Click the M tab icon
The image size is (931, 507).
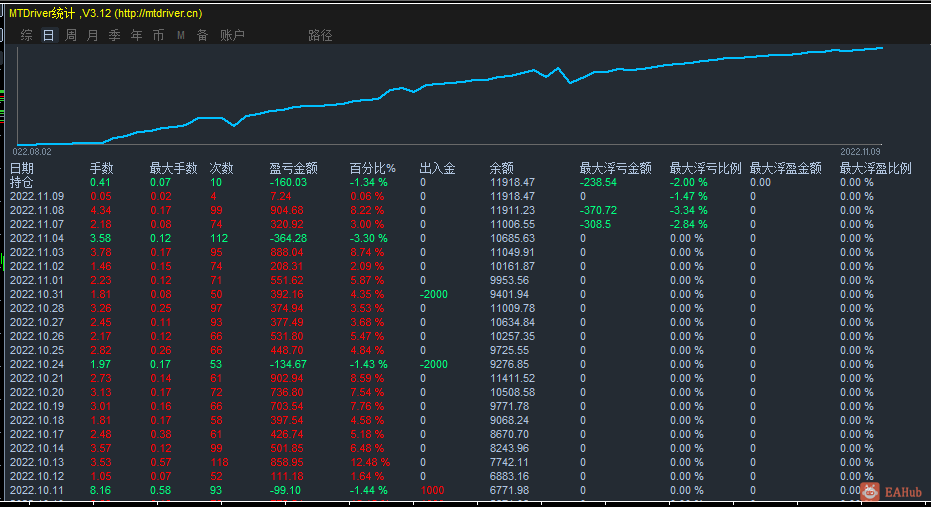(181, 35)
